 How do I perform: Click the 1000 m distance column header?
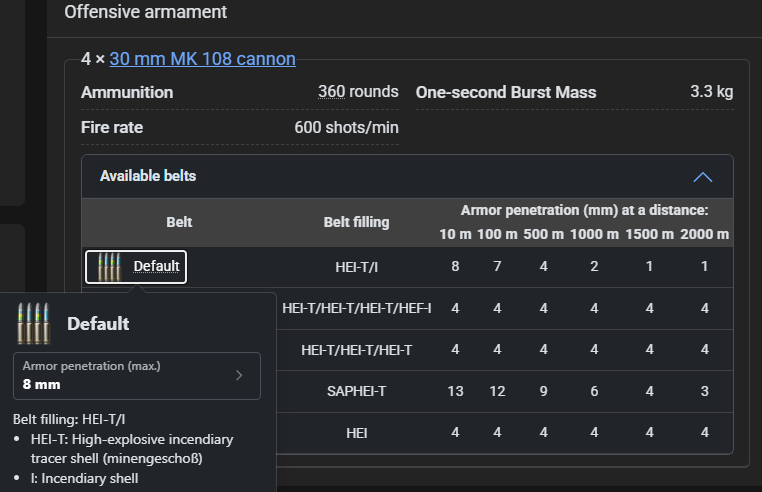pos(594,234)
